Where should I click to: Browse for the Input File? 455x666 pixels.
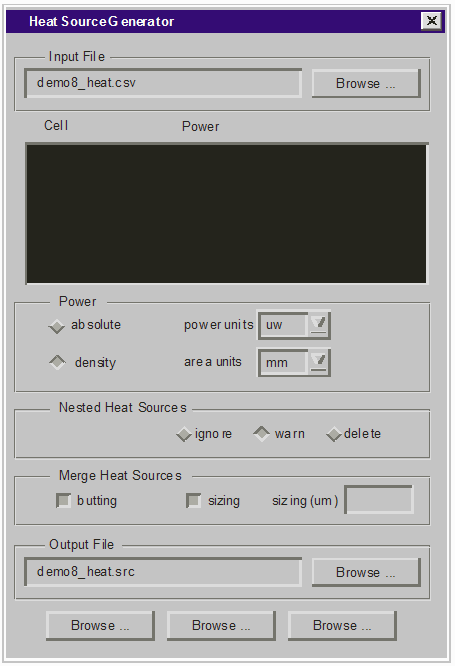[366, 83]
